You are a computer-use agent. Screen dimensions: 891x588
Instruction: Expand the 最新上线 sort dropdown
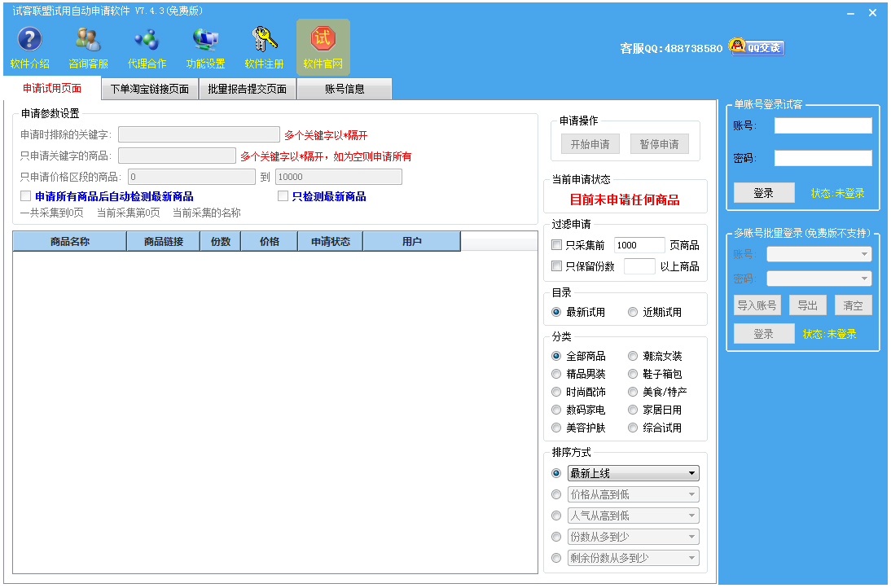(633, 473)
